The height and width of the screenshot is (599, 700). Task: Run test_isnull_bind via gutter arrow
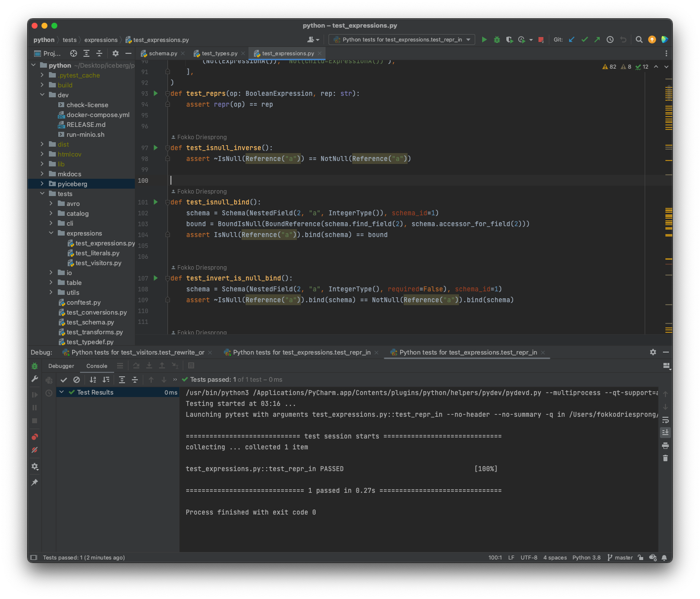click(x=156, y=202)
